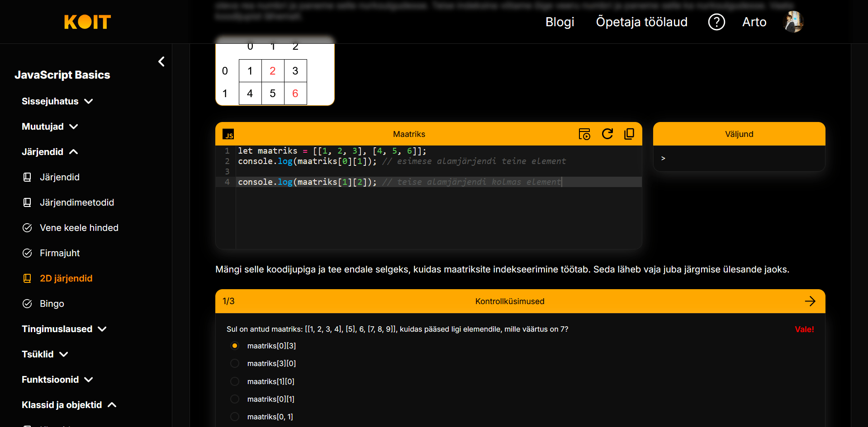Collapse the Järjendid section

(x=50, y=152)
